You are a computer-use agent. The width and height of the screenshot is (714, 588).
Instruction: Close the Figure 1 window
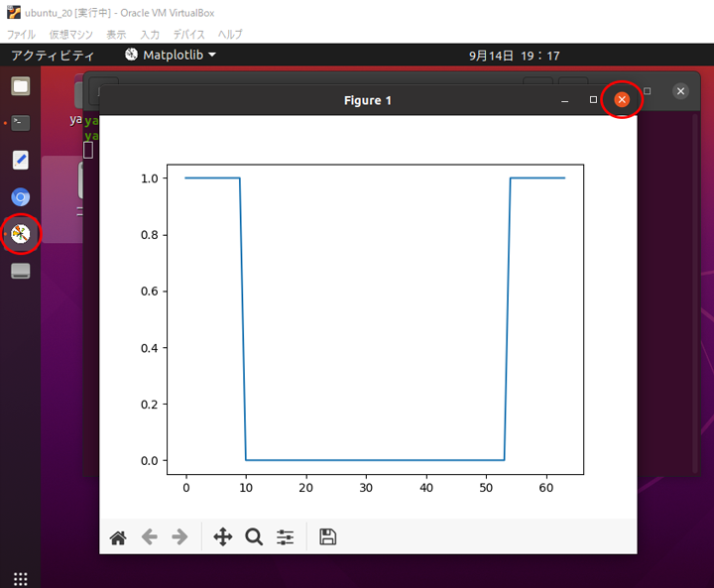click(x=622, y=99)
